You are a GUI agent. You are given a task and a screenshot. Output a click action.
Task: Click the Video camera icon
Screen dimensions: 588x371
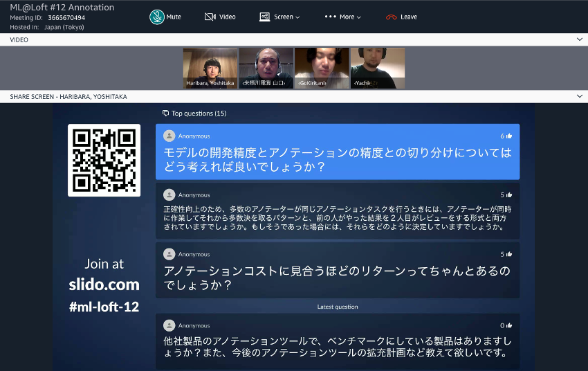(x=210, y=17)
